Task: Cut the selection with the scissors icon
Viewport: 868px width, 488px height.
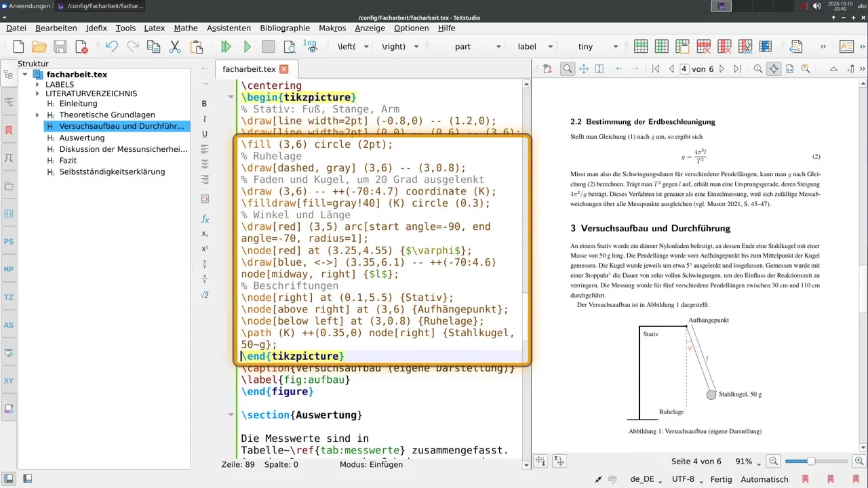Action: coord(175,47)
